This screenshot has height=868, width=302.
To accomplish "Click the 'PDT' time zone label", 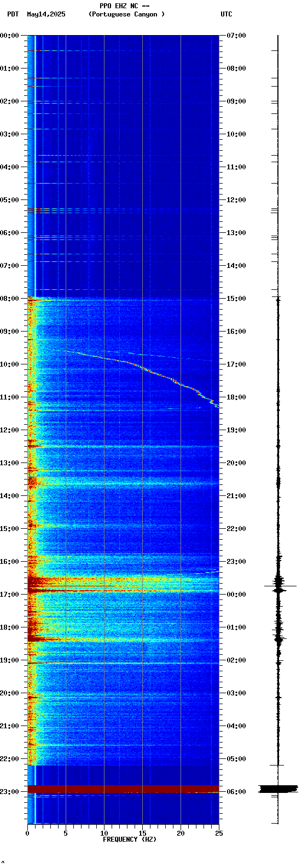I will pos(13,14).
